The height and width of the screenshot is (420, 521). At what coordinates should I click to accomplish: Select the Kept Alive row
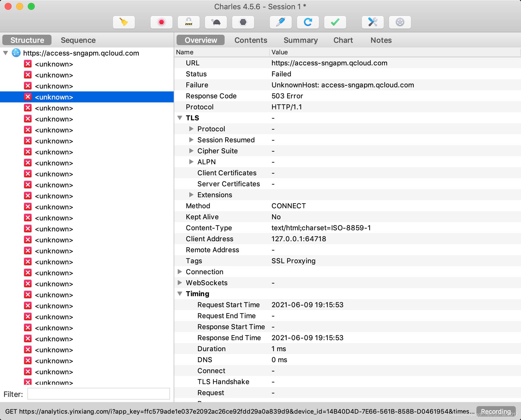click(x=347, y=217)
